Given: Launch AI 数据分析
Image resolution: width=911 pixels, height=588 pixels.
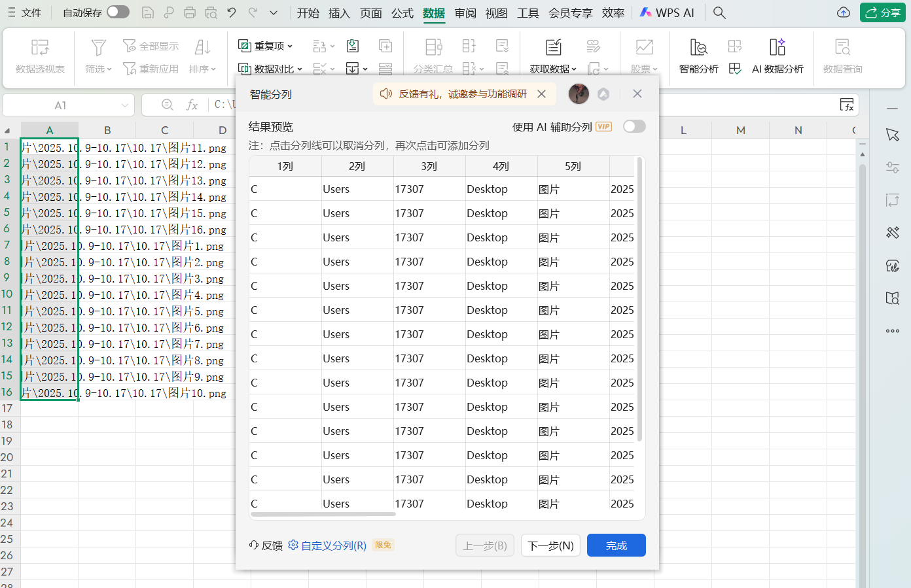Looking at the screenshot, I should tap(777, 56).
